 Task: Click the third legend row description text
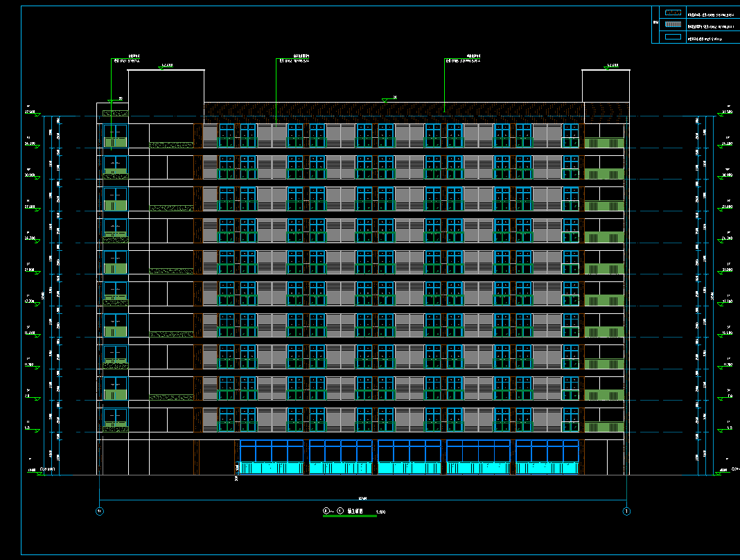coord(705,39)
